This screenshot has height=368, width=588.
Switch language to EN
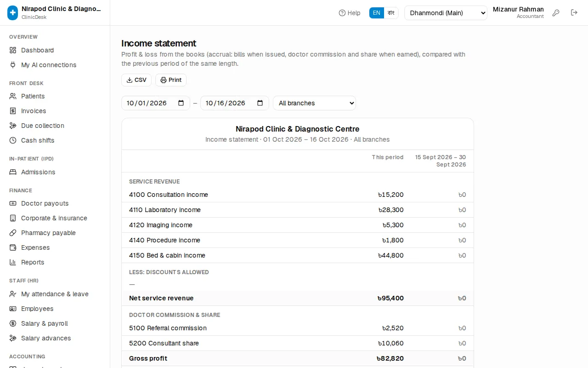click(x=377, y=13)
